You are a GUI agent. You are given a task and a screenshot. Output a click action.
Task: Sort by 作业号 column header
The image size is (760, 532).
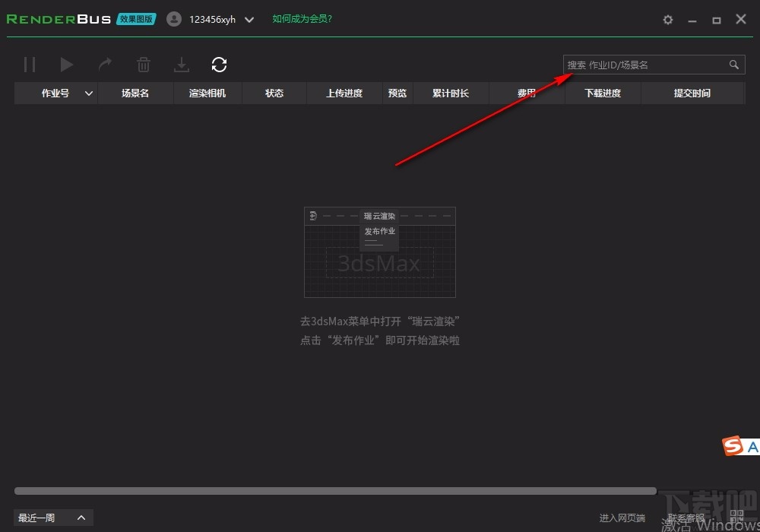pos(55,93)
